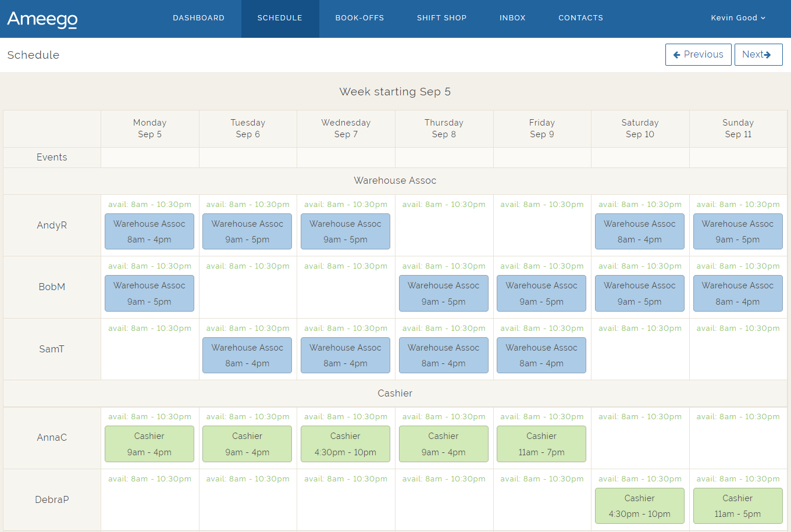Click the left arrow on Previous button

tap(677, 54)
